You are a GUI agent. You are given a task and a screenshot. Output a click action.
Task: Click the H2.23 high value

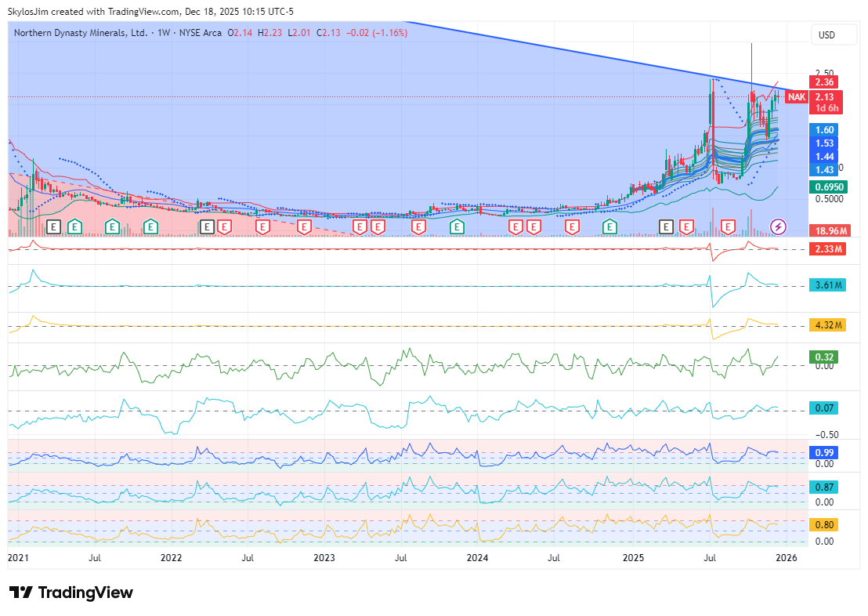(269, 33)
